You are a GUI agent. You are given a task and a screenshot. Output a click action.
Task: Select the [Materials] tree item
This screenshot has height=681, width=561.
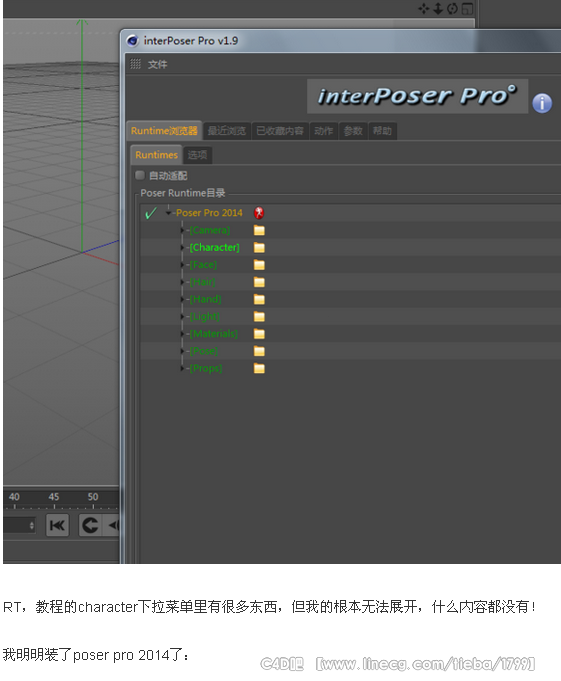pyautogui.click(x=214, y=334)
